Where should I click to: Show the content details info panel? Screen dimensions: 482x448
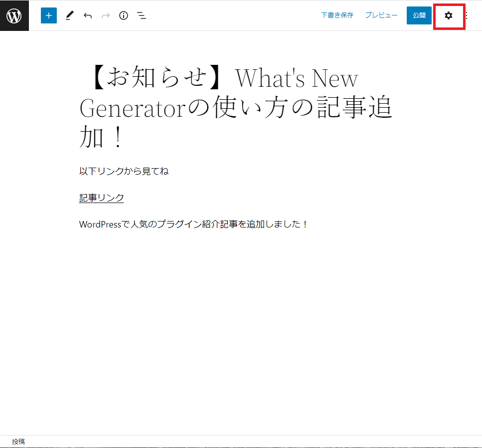(124, 15)
